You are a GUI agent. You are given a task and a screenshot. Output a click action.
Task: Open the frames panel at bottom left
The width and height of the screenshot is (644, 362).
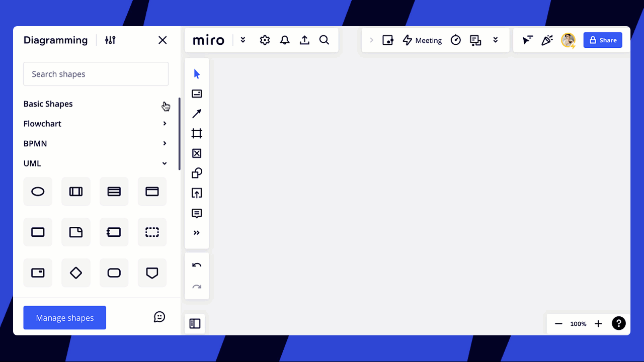click(195, 323)
